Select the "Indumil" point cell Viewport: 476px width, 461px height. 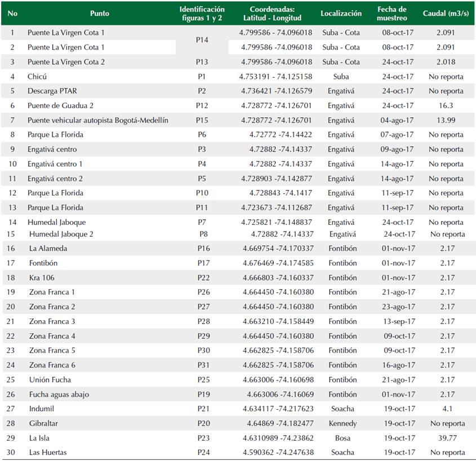coord(42,409)
